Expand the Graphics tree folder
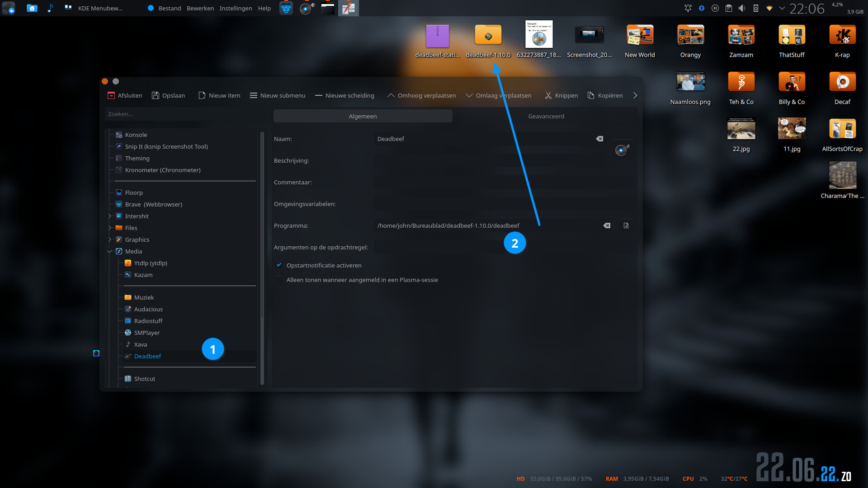Screen dimensions: 868x488 (109, 239)
